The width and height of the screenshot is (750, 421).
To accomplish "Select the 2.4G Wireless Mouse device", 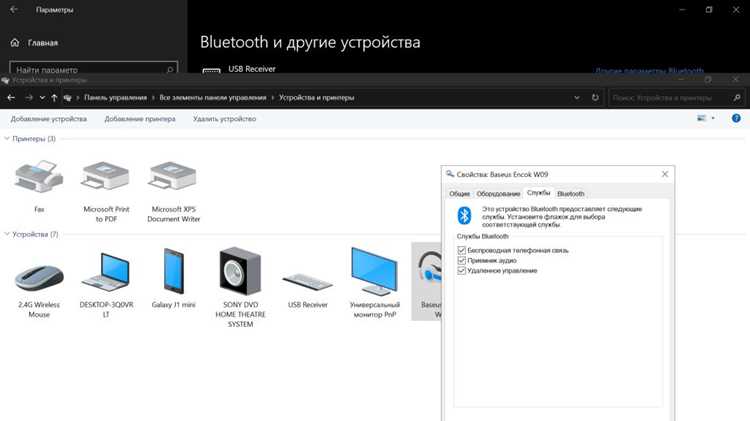I will pos(39,277).
